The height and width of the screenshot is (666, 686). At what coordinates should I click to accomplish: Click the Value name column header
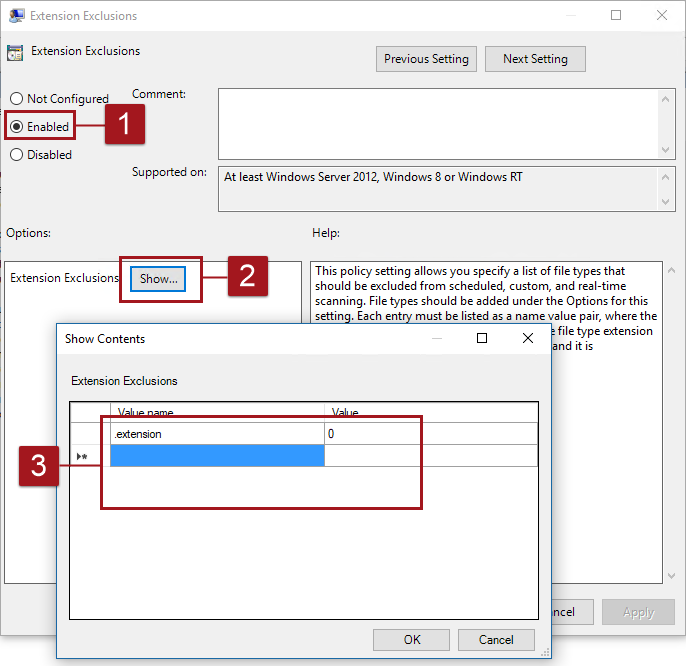(x=216, y=412)
